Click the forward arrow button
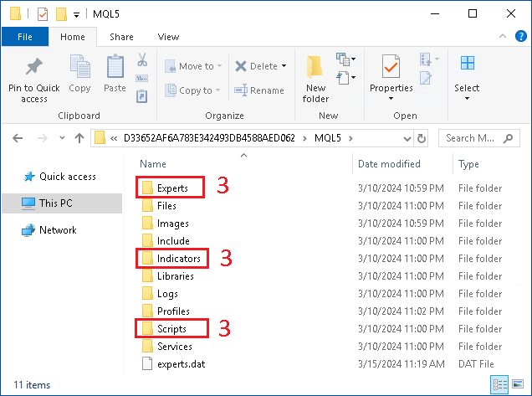 pos(43,138)
